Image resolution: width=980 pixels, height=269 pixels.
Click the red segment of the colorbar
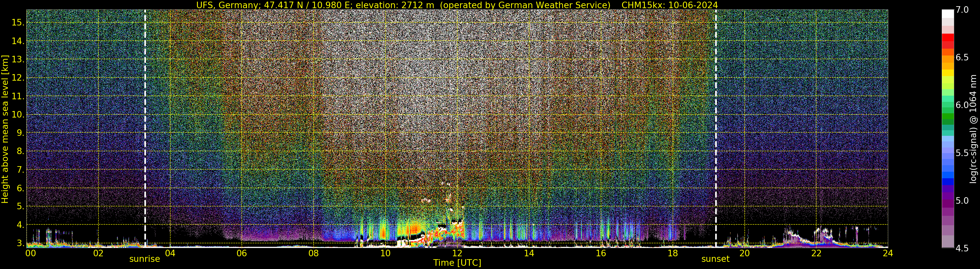(948, 38)
